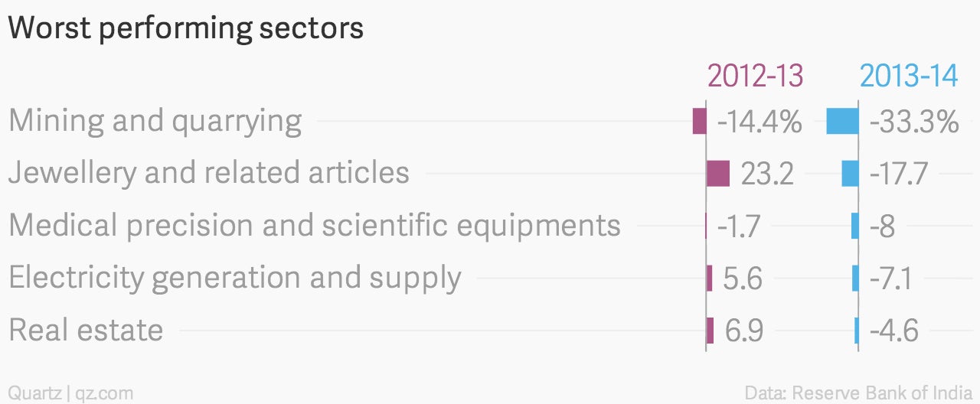Select the Jewellery and related articles label

[208, 173]
